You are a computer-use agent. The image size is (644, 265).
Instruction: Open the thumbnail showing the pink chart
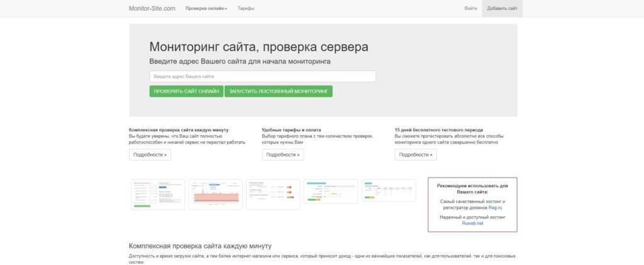coord(215,194)
